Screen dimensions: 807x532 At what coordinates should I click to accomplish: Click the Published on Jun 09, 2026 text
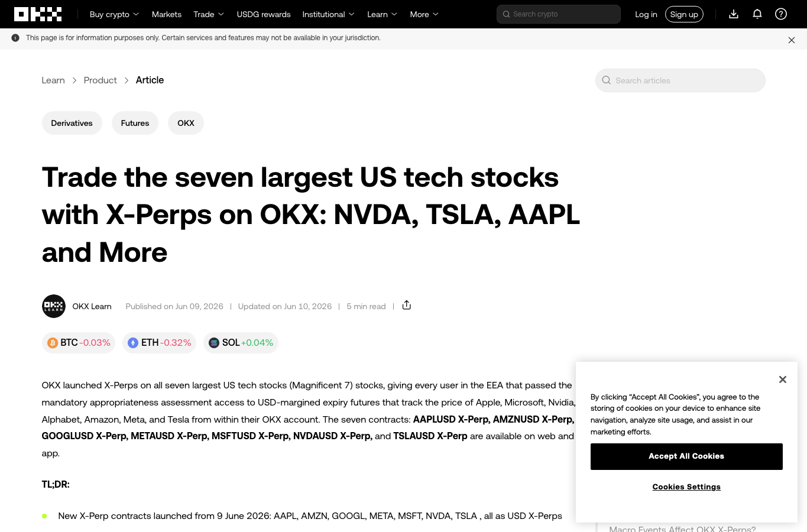[174, 306]
